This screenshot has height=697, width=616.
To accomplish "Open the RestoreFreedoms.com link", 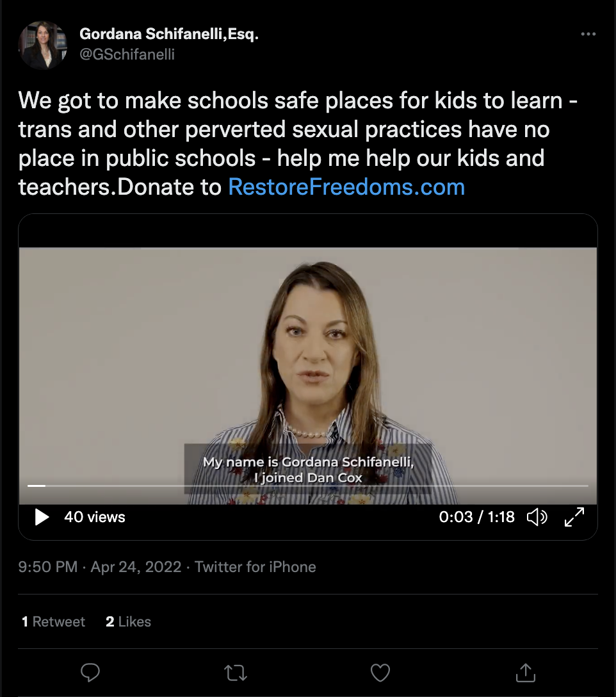I will pos(346,186).
